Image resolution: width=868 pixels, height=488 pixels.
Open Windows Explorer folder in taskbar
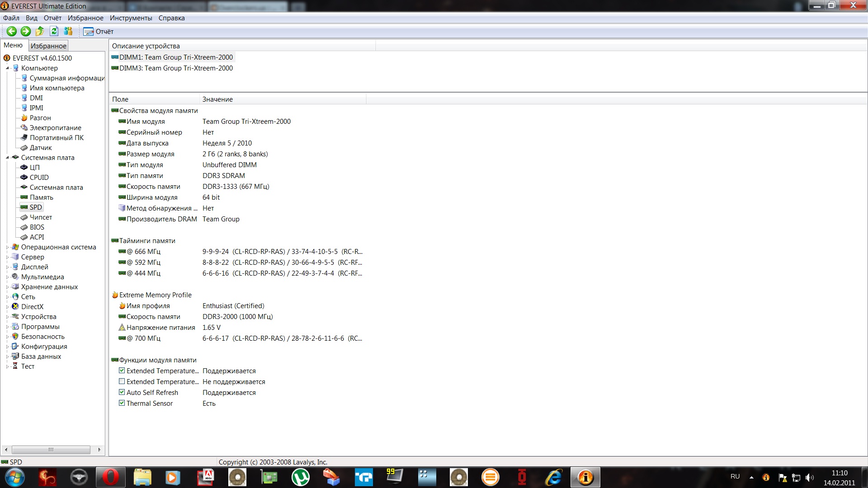[x=142, y=477]
